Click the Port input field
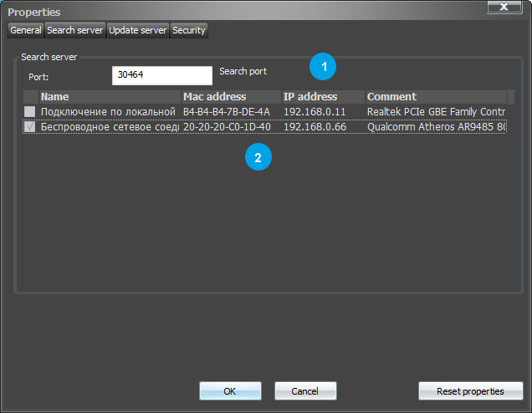532x413 pixels. [x=162, y=75]
